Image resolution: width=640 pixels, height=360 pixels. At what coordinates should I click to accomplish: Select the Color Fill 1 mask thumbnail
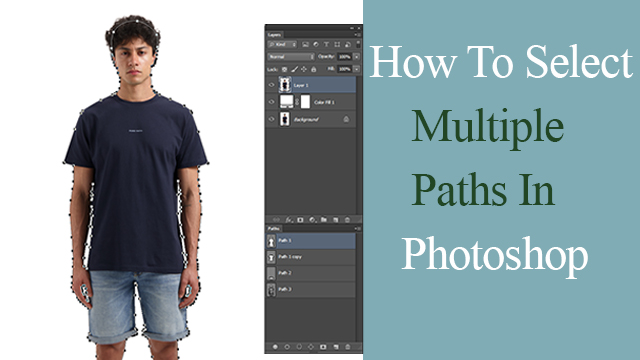coord(305,102)
